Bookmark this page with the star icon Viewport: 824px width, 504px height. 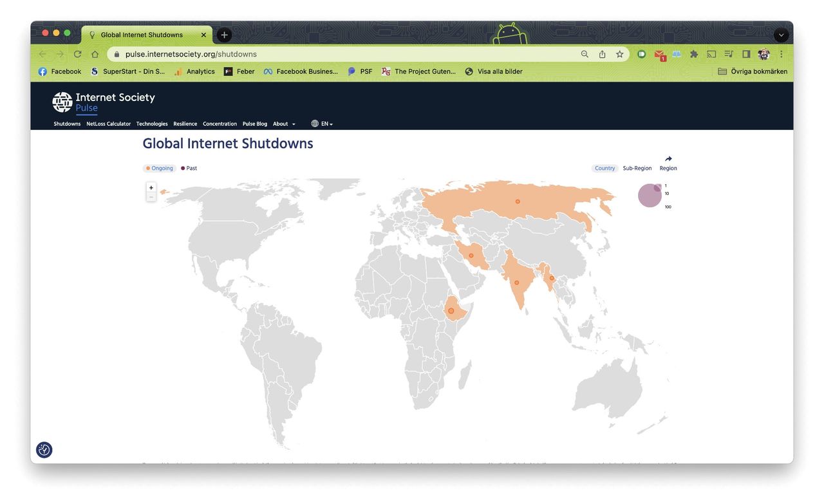click(x=619, y=54)
